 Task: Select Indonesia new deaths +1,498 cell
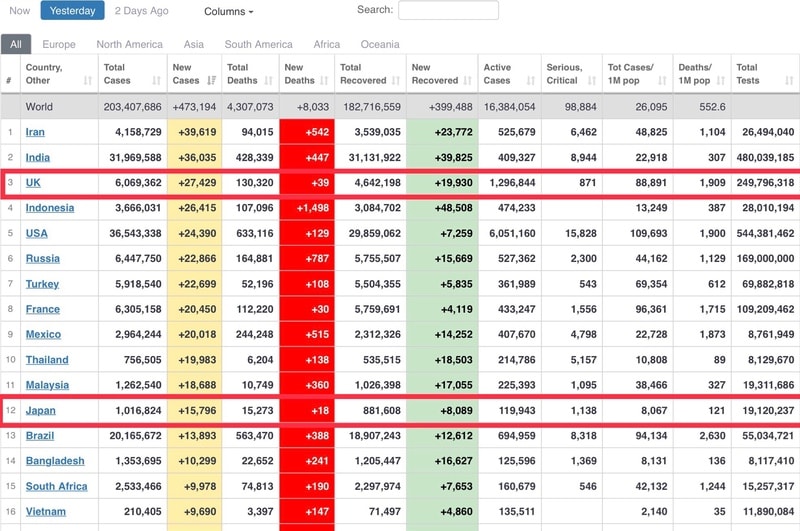click(x=307, y=208)
